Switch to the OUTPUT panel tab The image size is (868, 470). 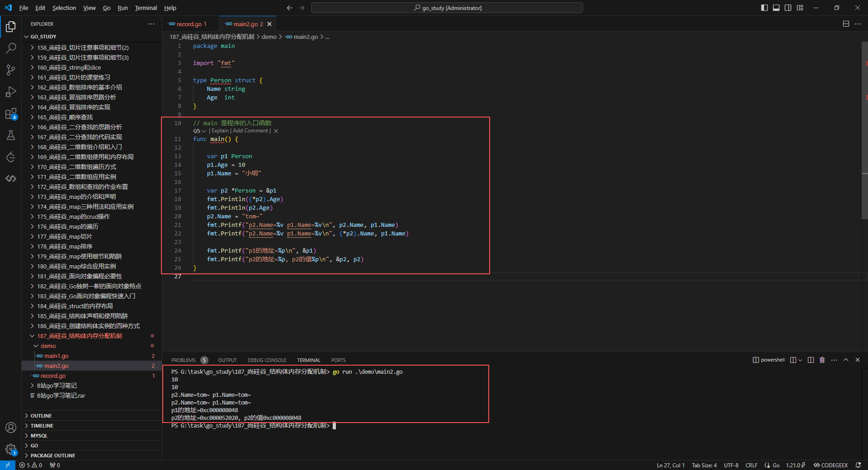(x=227, y=360)
